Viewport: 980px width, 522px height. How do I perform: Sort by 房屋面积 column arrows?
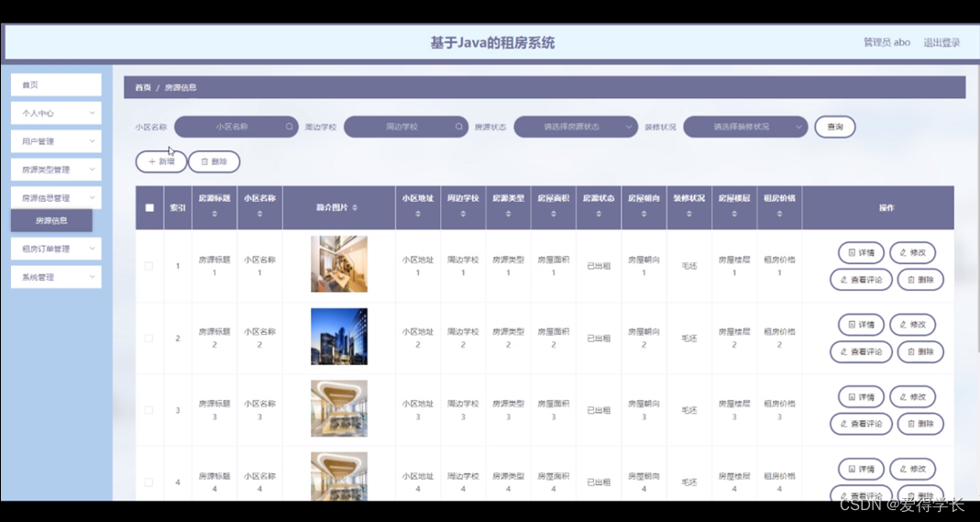point(553,214)
